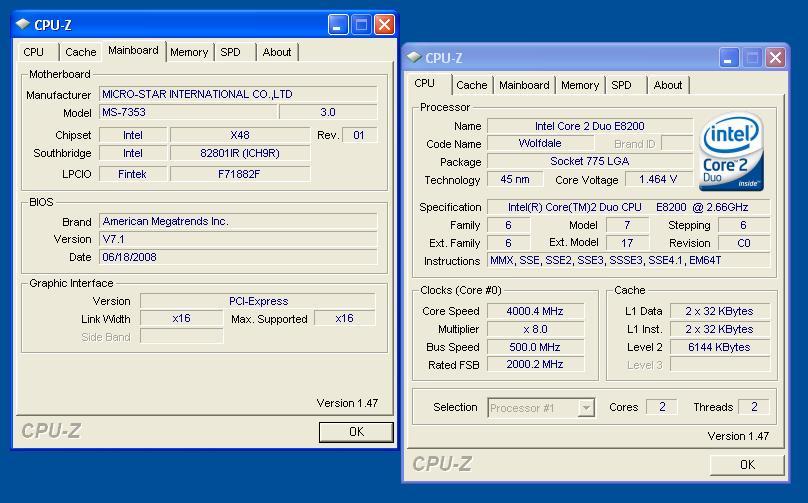
Task: Click the chipset Rev. 01 value
Action: [359, 135]
